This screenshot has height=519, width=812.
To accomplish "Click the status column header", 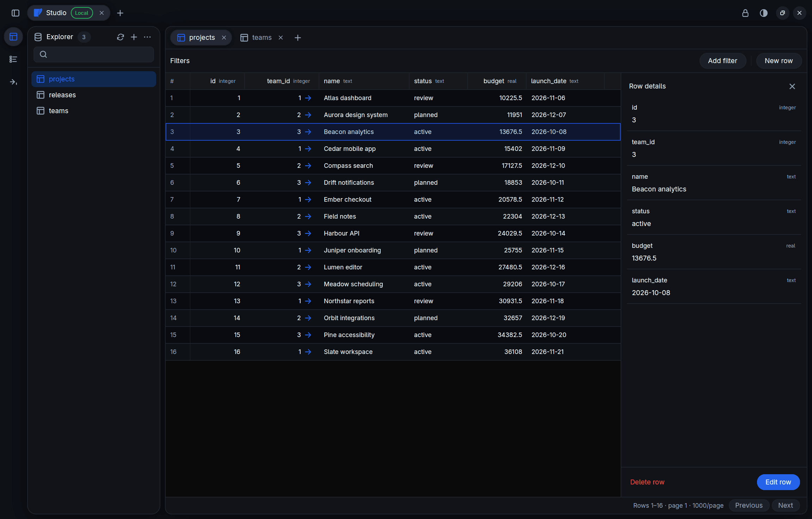I will click(438, 81).
